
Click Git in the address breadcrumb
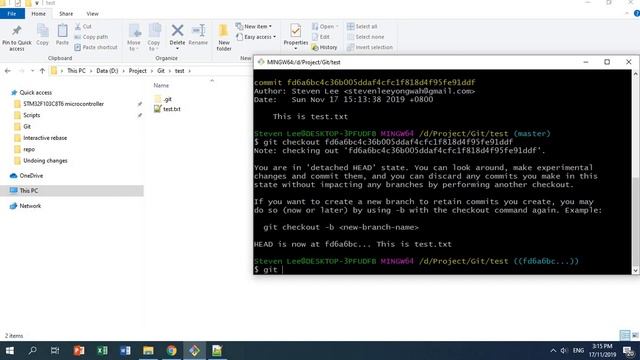click(x=161, y=71)
